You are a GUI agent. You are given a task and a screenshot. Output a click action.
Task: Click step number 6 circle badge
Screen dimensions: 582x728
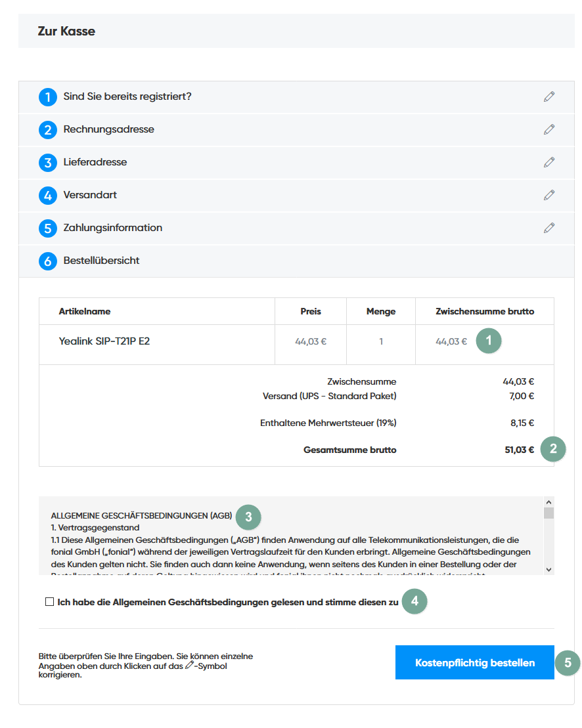click(48, 261)
